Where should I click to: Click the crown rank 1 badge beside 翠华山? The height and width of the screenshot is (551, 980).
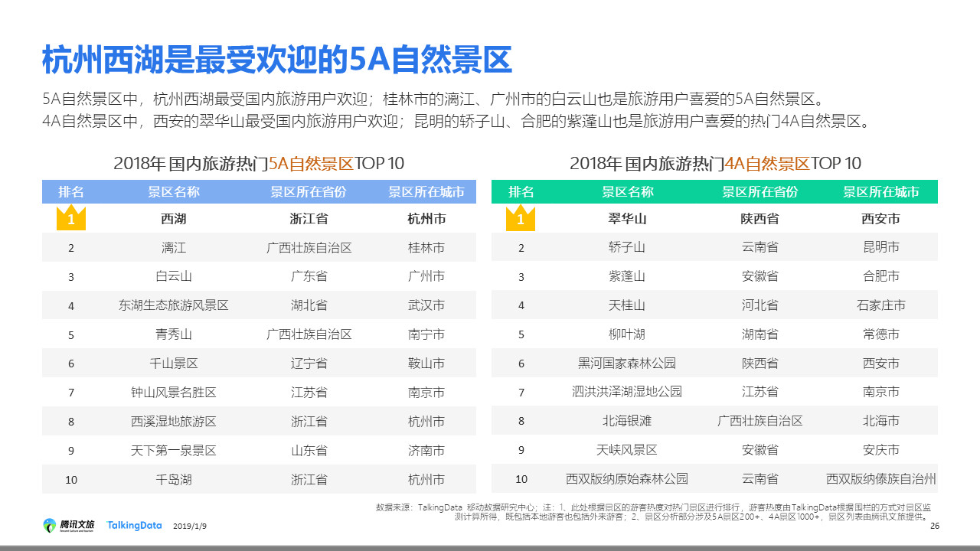coord(521,218)
